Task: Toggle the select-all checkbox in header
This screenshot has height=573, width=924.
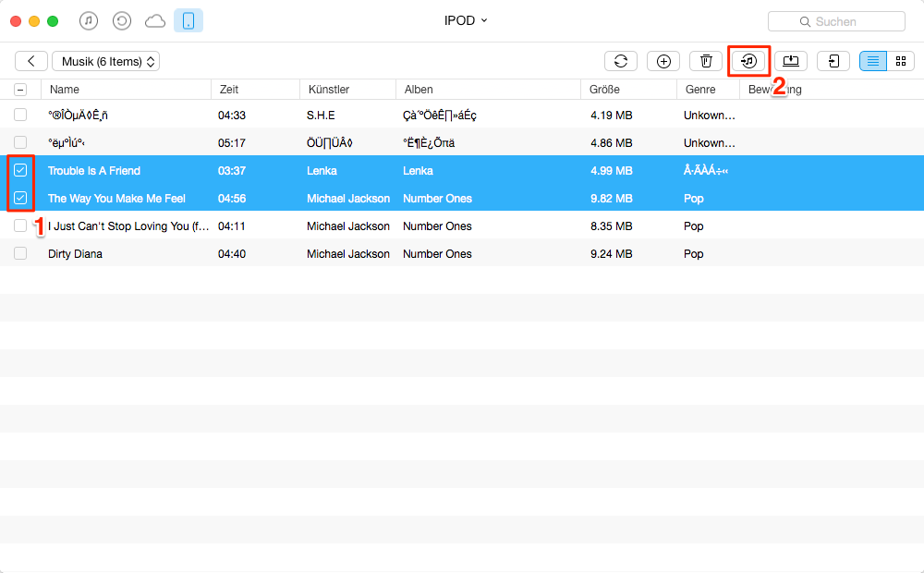Action: pos(20,90)
